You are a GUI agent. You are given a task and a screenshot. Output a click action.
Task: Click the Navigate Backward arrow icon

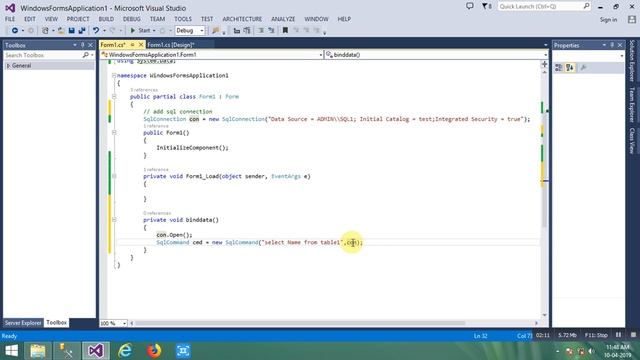pos(15,31)
